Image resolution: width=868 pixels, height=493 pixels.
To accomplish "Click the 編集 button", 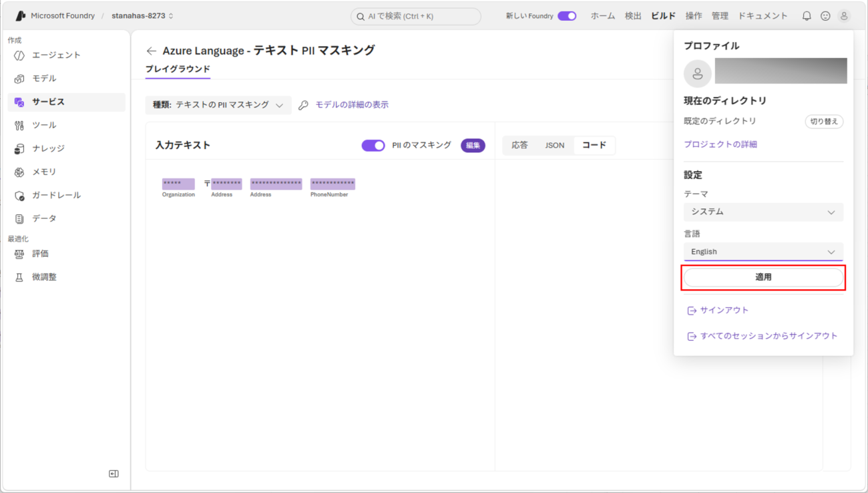I will click(473, 146).
